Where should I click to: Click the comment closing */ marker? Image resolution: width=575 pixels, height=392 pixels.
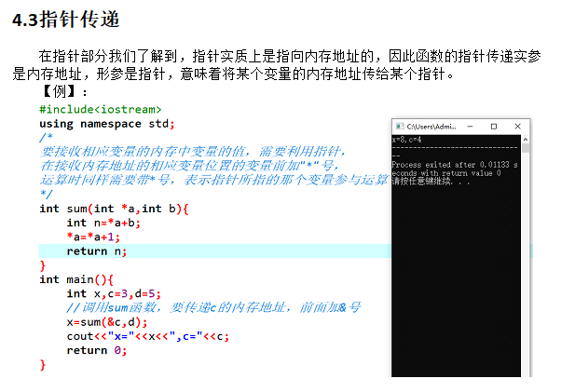click(46, 194)
